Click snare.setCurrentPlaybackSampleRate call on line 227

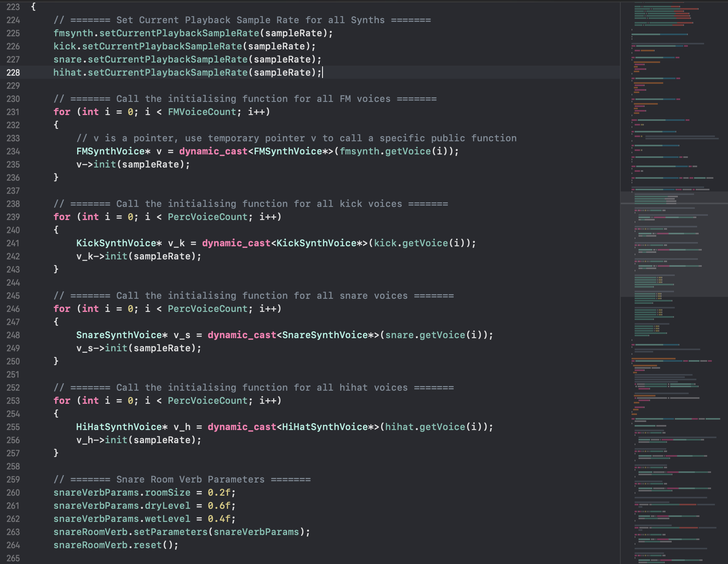187,59
